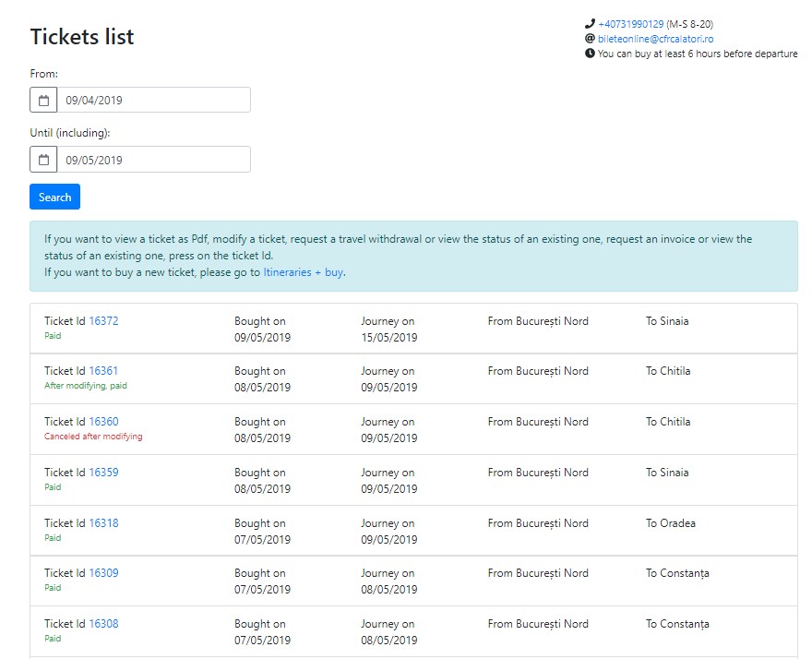Open ticket Id 16309
The width and height of the screenshot is (812, 659).
pos(103,573)
